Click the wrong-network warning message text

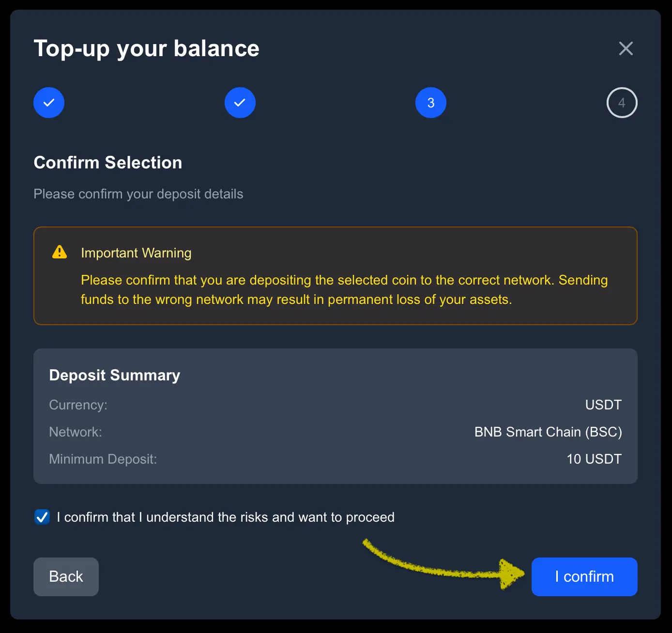[344, 289]
